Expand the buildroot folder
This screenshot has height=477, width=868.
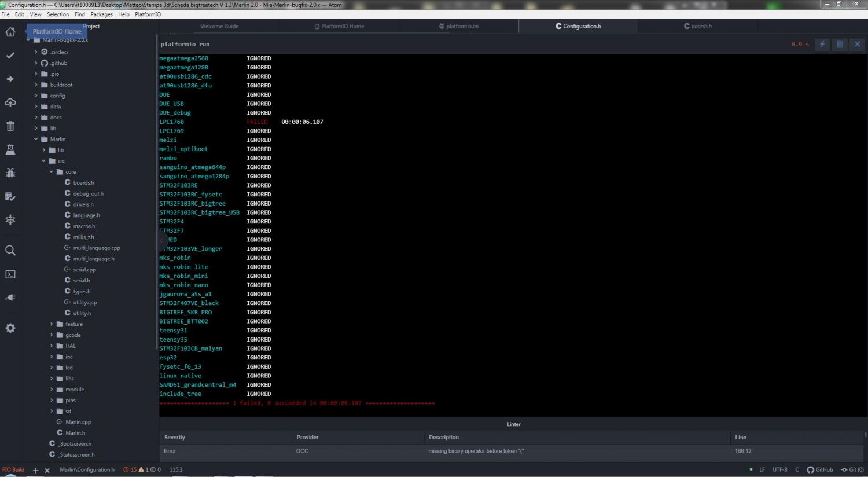[x=61, y=85]
